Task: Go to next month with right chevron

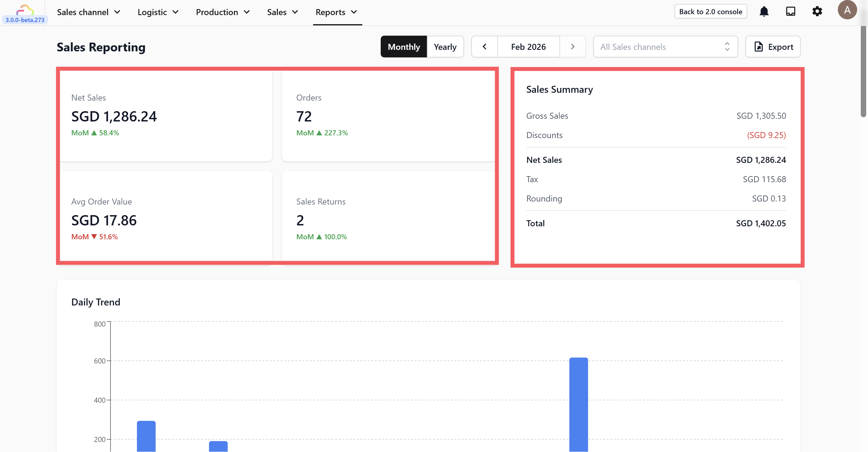Action: (x=572, y=47)
